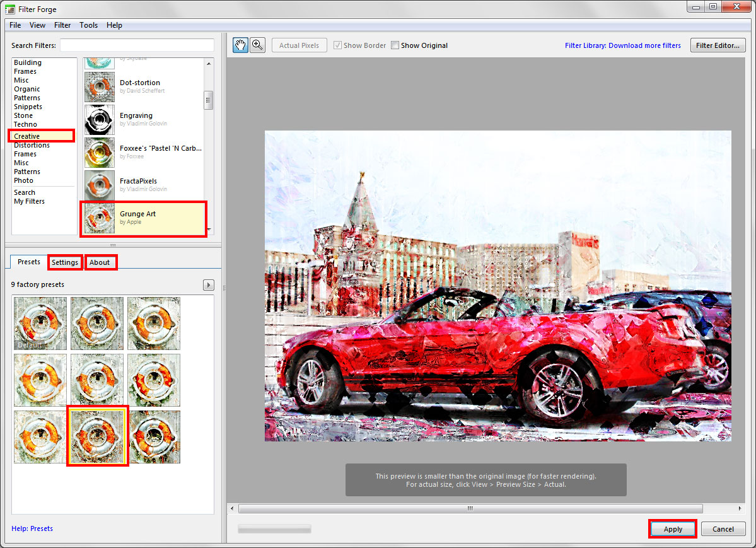Select the Organic category
This screenshot has width=756, height=548.
click(x=27, y=90)
